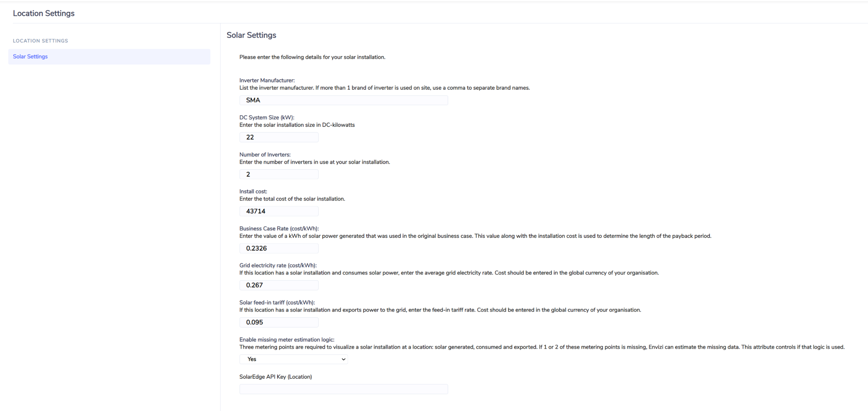Click the Location Settings page title
868x411 pixels.
44,13
